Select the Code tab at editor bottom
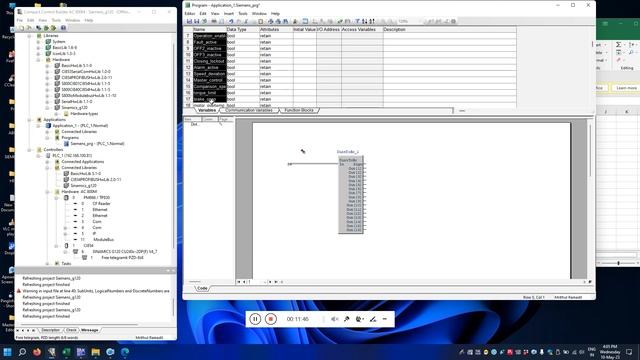The image size is (640, 360). pos(202,288)
